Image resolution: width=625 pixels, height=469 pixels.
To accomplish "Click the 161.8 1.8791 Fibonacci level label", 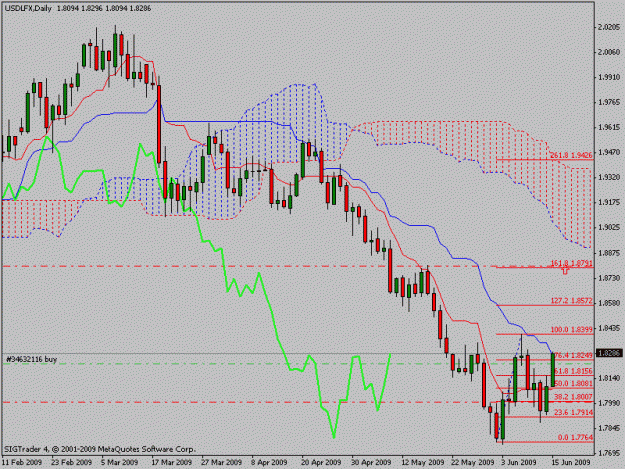I will [x=572, y=263].
